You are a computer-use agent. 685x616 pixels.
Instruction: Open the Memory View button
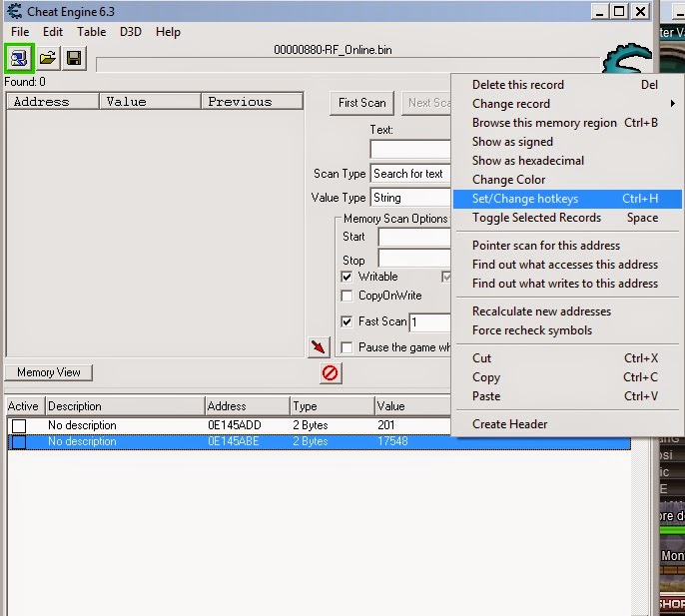(49, 372)
